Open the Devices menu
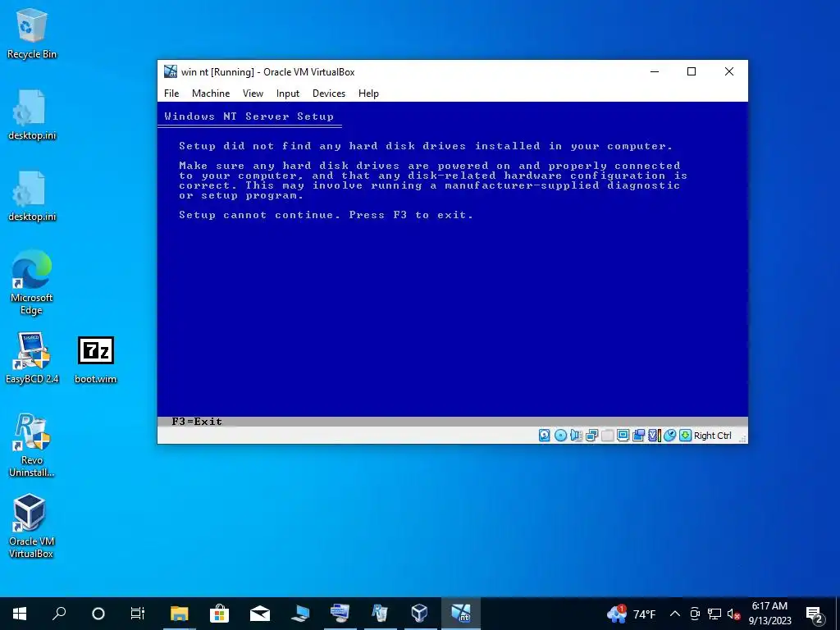This screenshot has height=630, width=840. click(329, 94)
